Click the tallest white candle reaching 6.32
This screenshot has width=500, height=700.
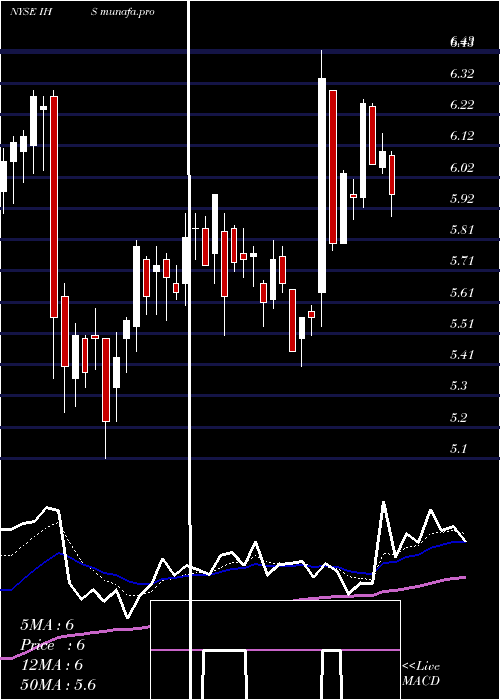tap(322, 185)
